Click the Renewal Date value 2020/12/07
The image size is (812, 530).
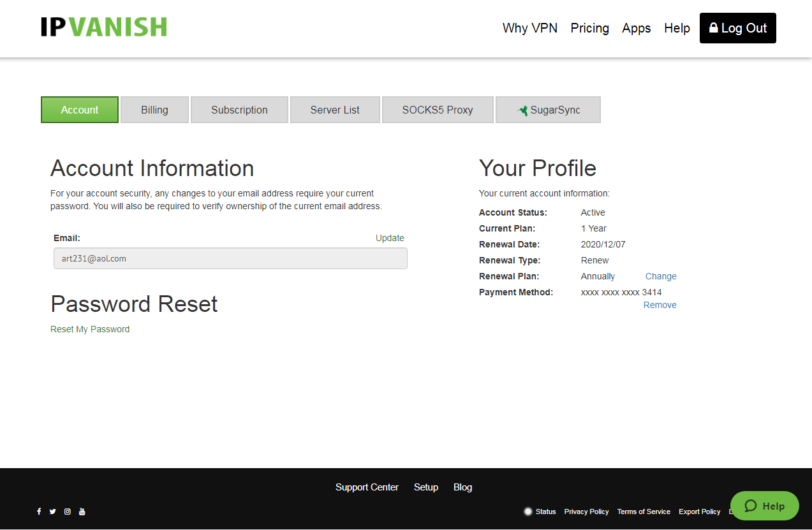pyautogui.click(x=603, y=244)
